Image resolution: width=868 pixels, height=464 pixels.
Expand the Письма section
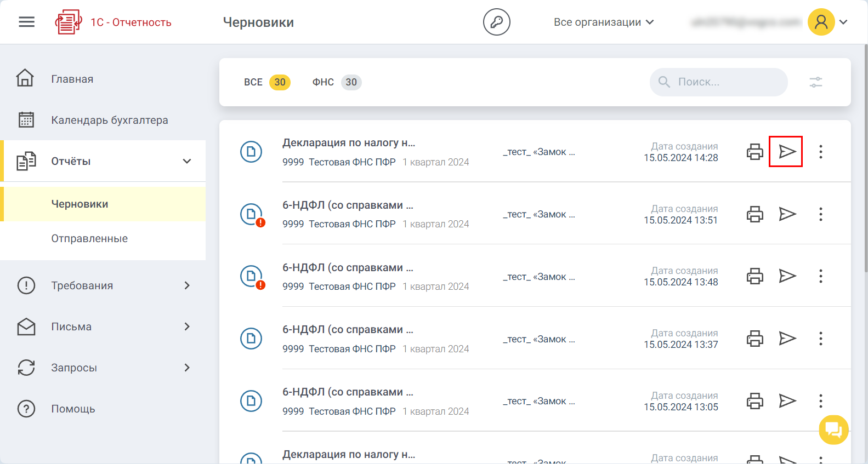tap(186, 326)
